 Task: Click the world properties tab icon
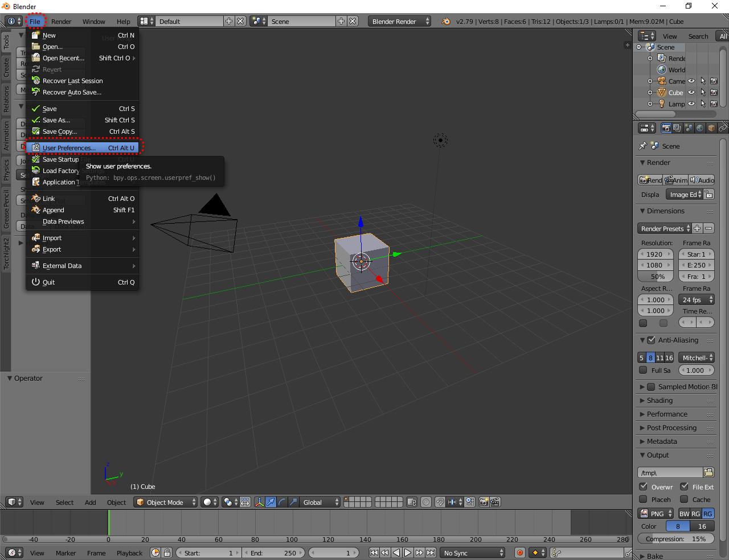tap(700, 128)
